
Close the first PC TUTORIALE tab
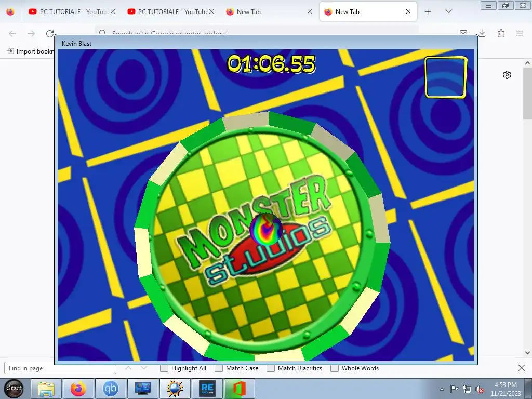click(x=113, y=11)
